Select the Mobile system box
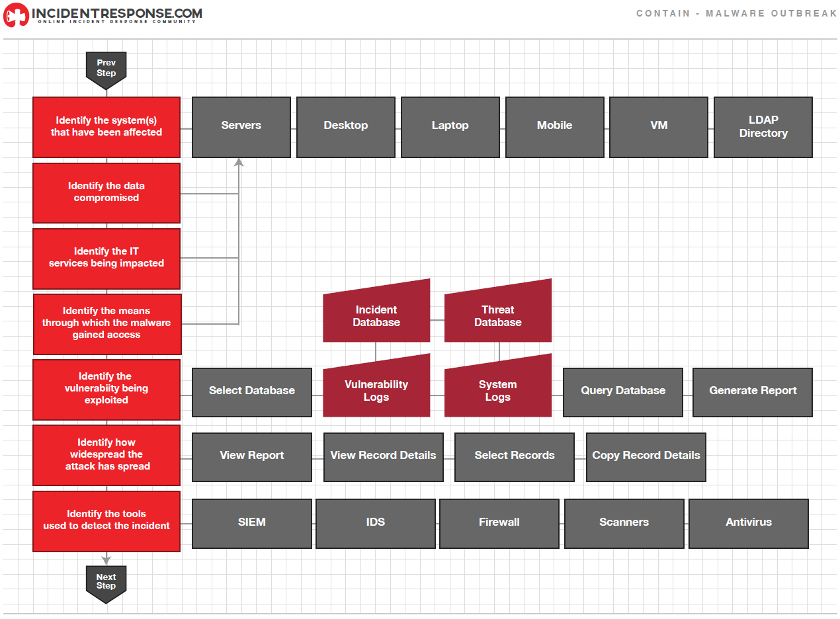Image resolution: width=840 pixels, height=619 pixels. [555, 127]
